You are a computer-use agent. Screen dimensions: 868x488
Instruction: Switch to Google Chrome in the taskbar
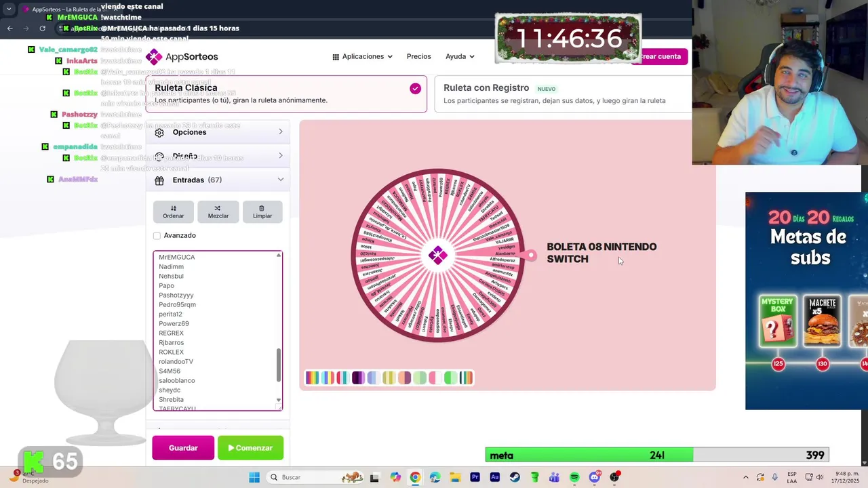coord(415,477)
